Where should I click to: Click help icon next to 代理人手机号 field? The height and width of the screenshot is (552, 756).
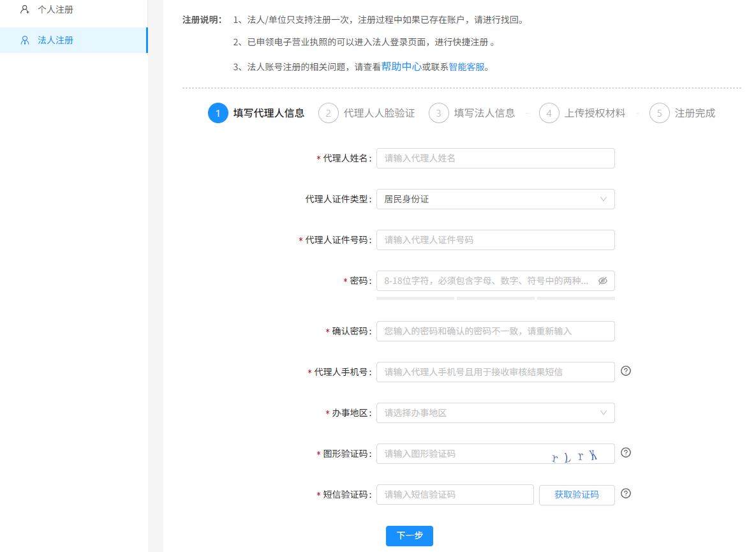pyautogui.click(x=626, y=371)
